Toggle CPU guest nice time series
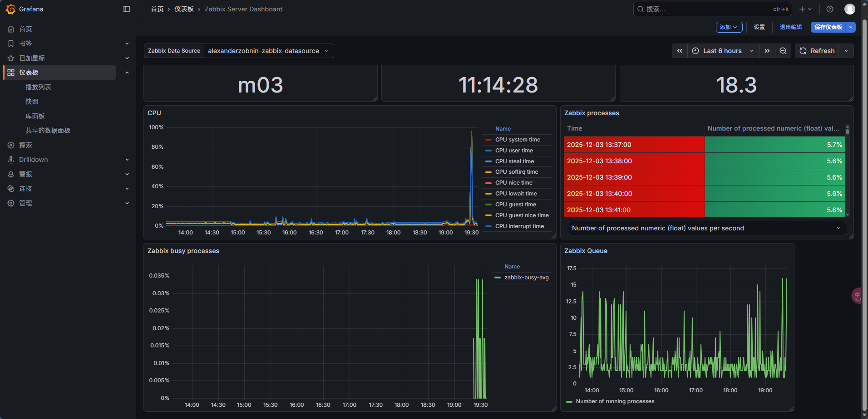Image resolution: width=868 pixels, height=419 pixels. (x=522, y=215)
